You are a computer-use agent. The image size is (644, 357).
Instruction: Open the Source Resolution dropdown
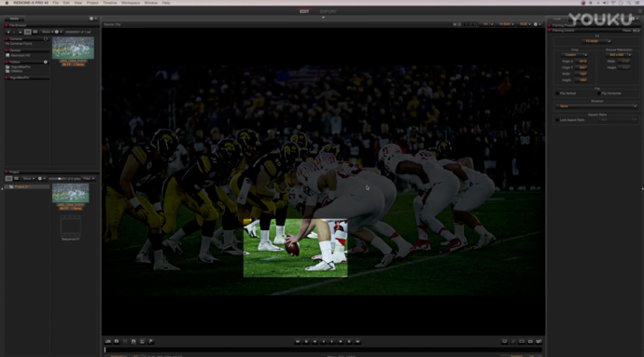619,55
